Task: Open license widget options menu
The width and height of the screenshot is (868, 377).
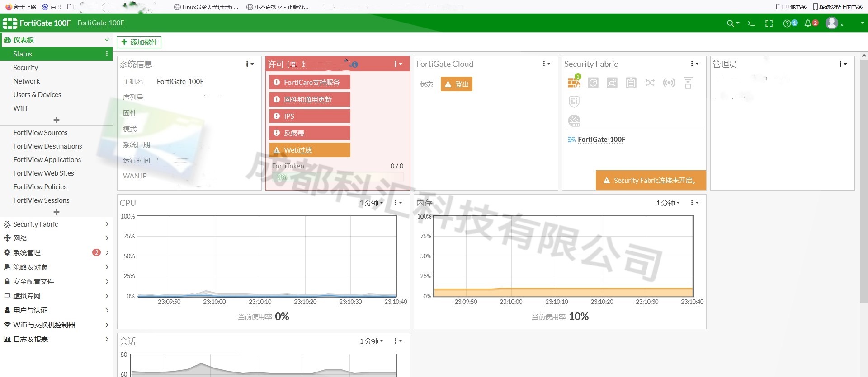Action: click(x=398, y=64)
